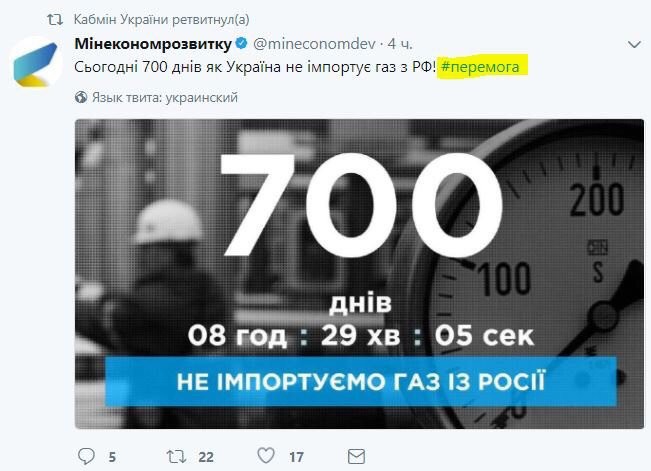Click 'Язык твита: украинский' translation label
This screenshot has height=471, width=651.
(x=165, y=97)
